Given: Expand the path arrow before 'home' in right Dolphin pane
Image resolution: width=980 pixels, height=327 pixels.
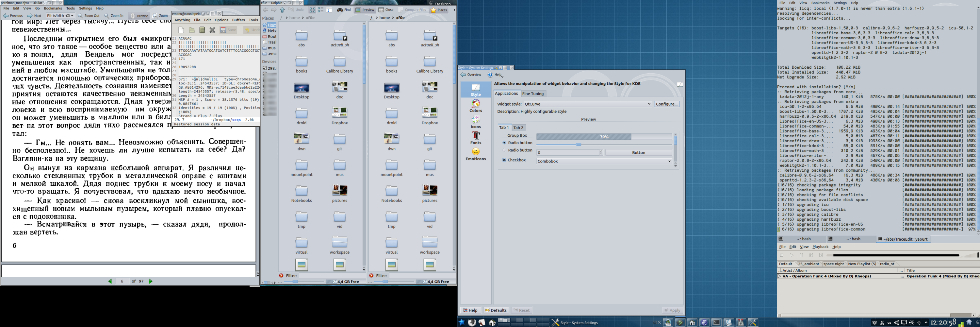Looking at the screenshot, I should [x=377, y=18].
